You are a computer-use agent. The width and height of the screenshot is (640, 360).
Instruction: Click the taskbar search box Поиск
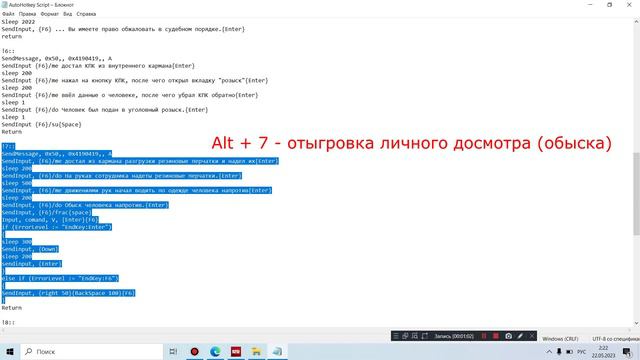click(x=91, y=351)
